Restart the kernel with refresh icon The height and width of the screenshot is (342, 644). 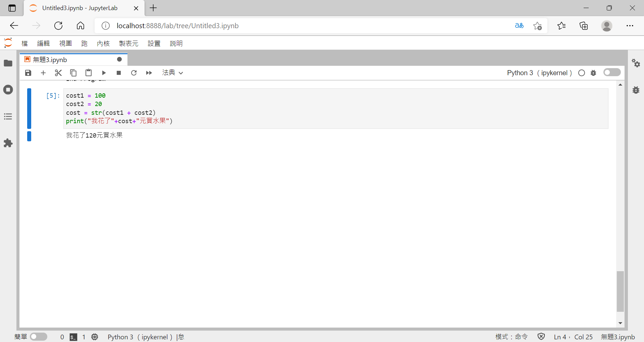click(133, 73)
